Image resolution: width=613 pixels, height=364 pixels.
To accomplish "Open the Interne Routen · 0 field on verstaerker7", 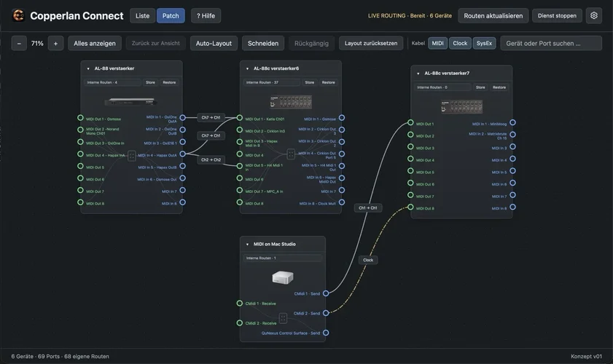I will tap(442, 87).
